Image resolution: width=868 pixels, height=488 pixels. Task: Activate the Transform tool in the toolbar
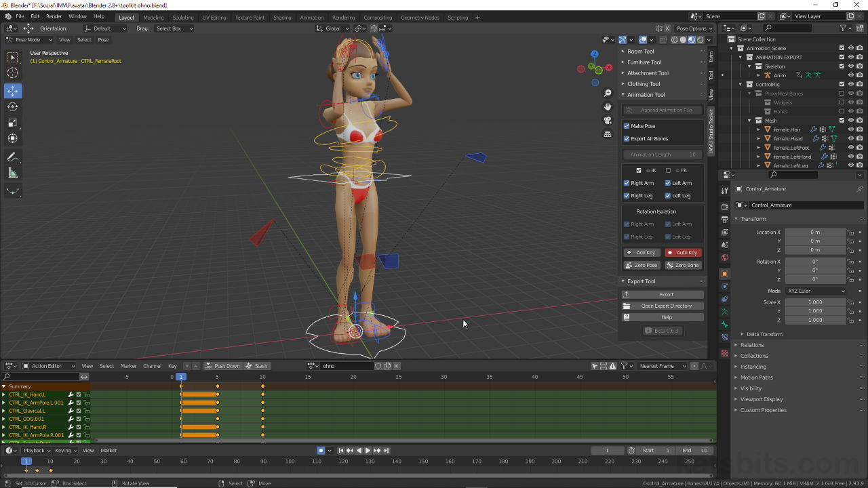tap(13, 138)
